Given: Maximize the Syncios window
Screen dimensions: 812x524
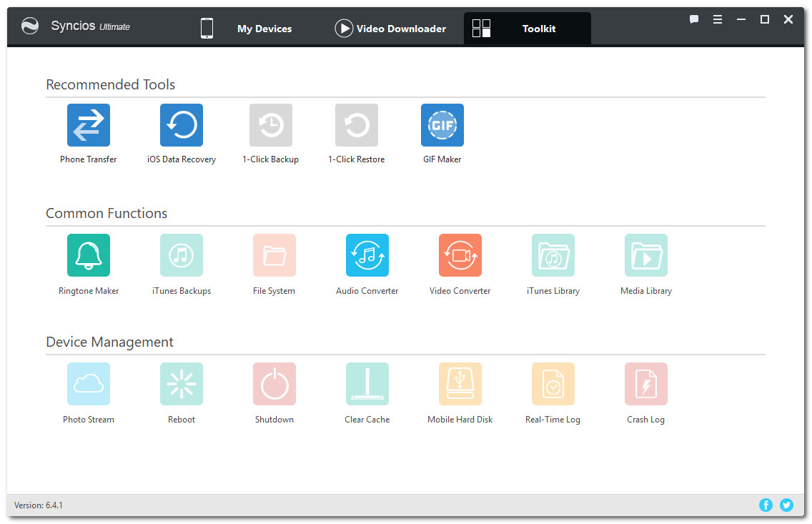Looking at the screenshot, I should [x=765, y=20].
